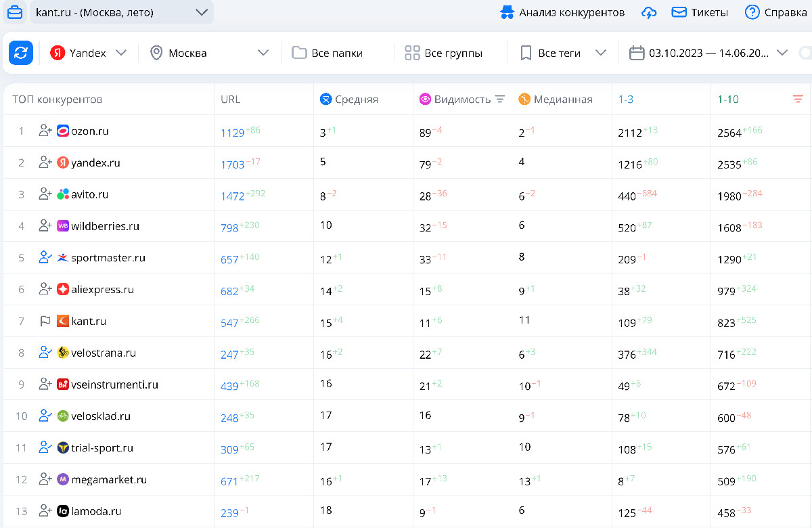This screenshot has height=528, width=812.
Task: Click the 1980 value in avito.ru row
Action: coord(729,196)
